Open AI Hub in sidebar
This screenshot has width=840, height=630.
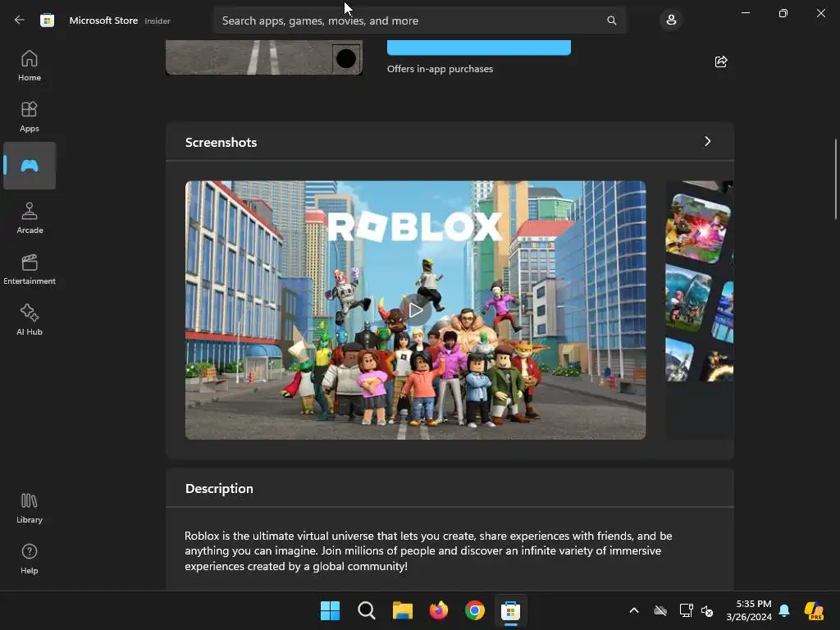30,321
